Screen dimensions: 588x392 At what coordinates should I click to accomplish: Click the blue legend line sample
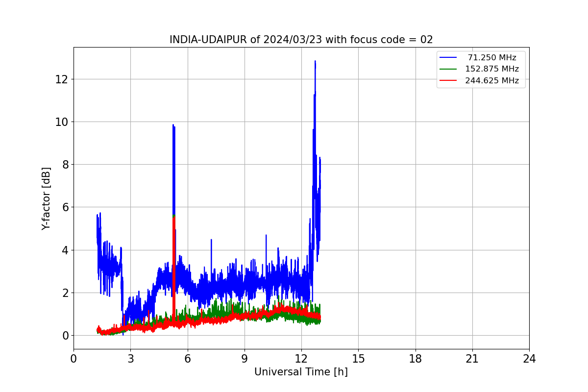(x=449, y=58)
